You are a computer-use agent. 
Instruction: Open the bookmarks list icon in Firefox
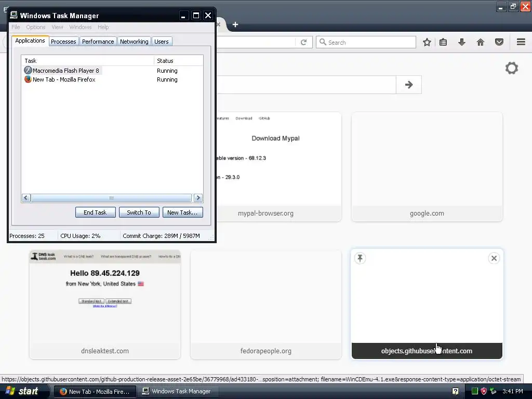tap(443, 42)
